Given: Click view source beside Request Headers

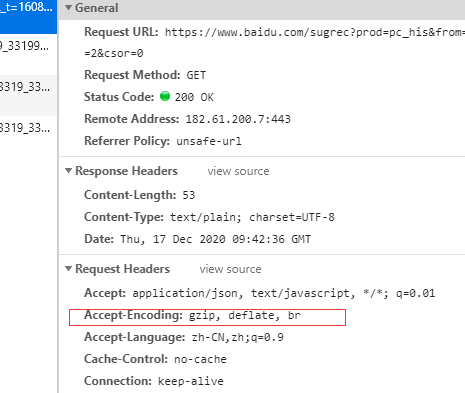Looking at the screenshot, I should click(x=230, y=269).
